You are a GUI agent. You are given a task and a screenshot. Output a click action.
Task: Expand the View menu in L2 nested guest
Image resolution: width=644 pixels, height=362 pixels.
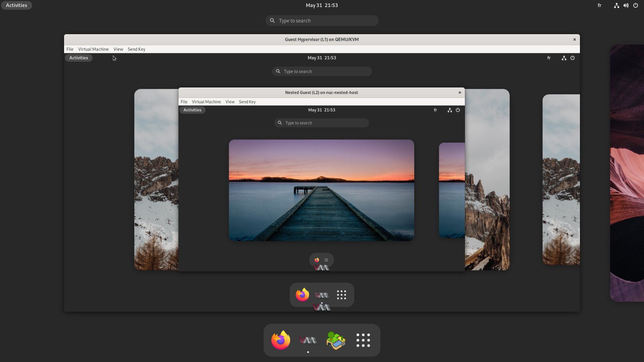pyautogui.click(x=230, y=102)
